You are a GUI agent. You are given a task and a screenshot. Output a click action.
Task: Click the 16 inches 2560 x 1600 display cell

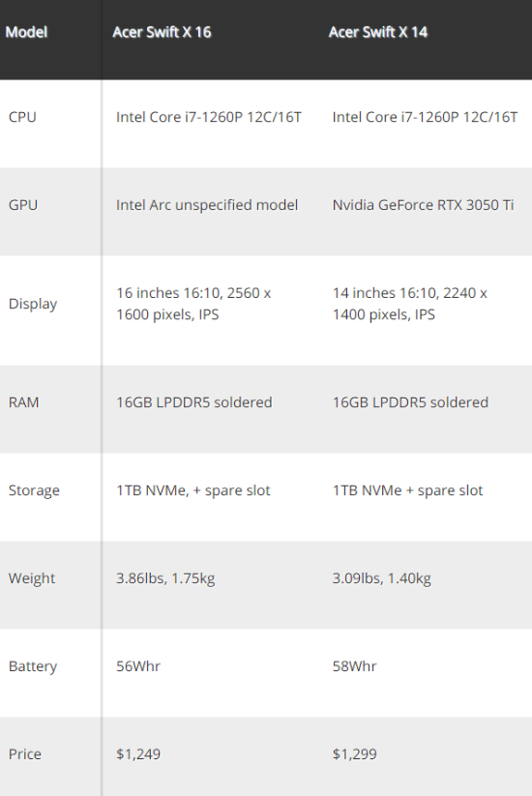193,304
